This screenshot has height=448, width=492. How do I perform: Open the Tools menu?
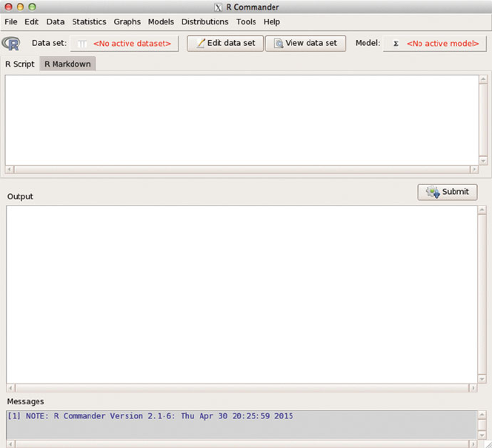click(x=246, y=21)
